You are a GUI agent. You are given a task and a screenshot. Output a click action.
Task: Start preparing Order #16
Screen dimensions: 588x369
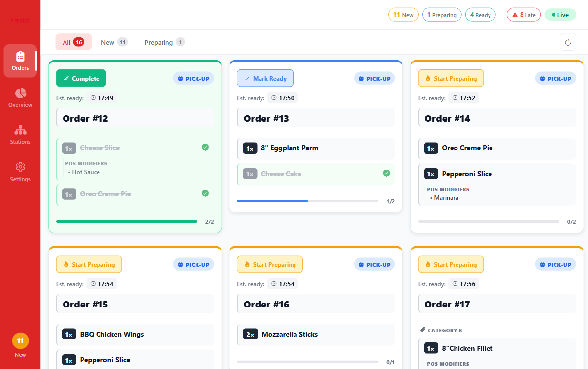(x=270, y=265)
